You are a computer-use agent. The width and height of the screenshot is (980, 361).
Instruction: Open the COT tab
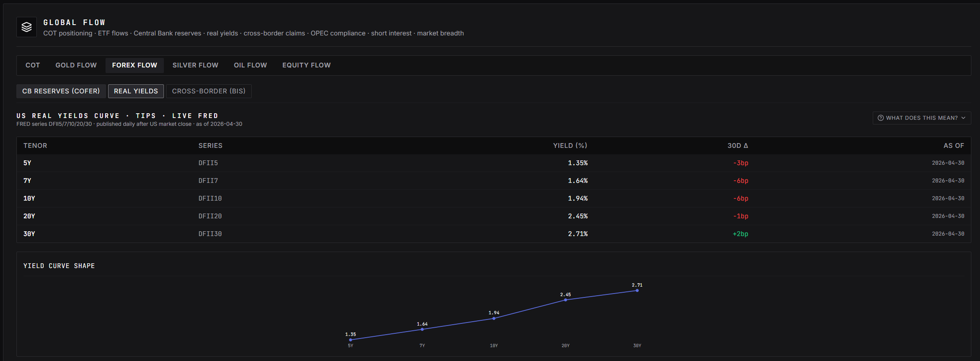pyautogui.click(x=33, y=65)
